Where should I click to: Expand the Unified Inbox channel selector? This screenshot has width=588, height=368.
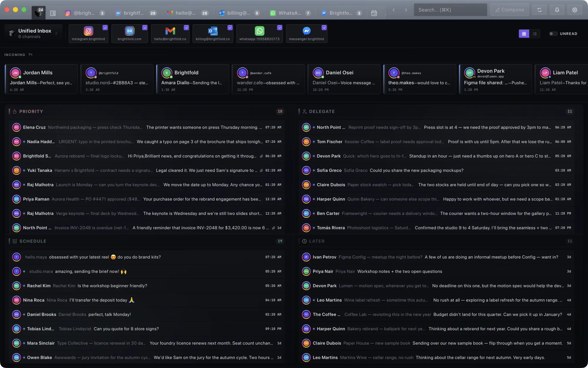pyautogui.click(x=34, y=34)
